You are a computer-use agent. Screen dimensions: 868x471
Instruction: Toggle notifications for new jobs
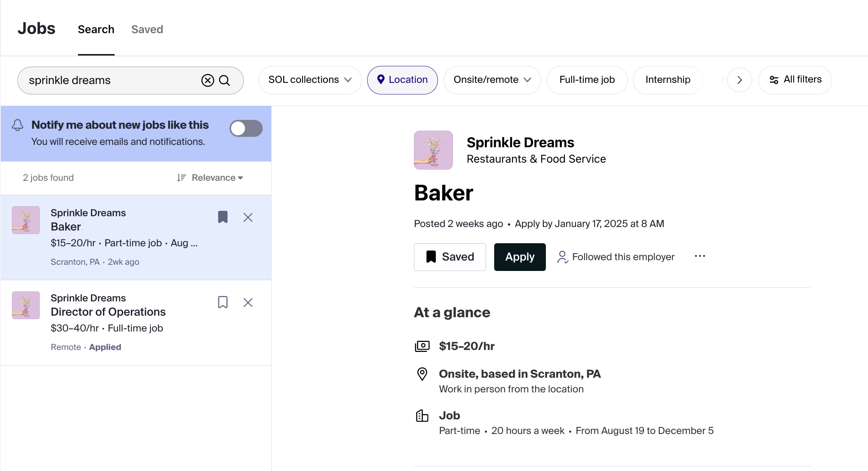pos(246,128)
